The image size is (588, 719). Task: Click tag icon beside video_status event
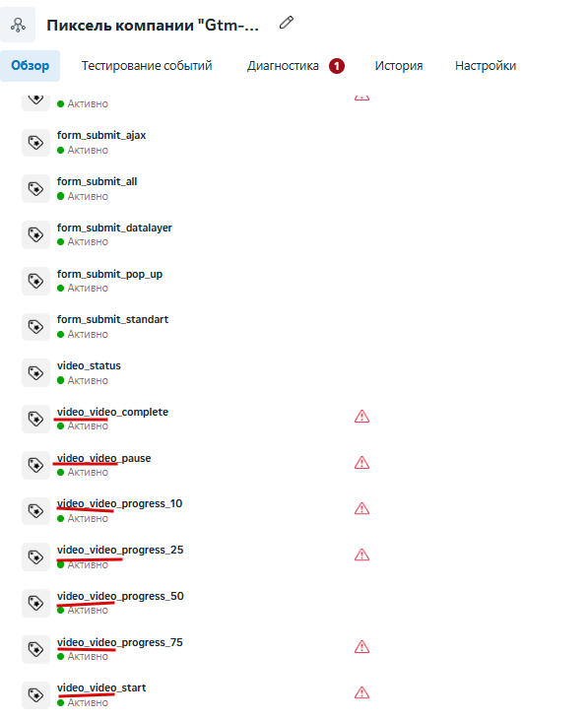coord(35,373)
